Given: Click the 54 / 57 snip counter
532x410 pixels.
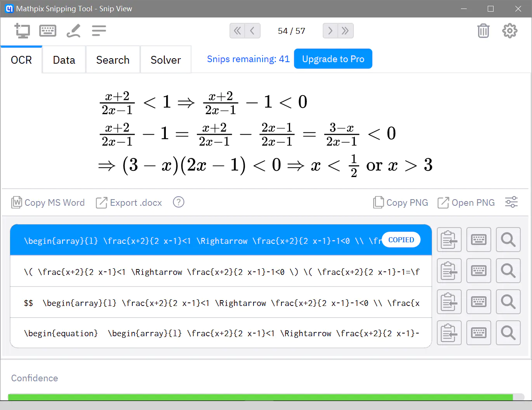Looking at the screenshot, I should click(x=292, y=31).
